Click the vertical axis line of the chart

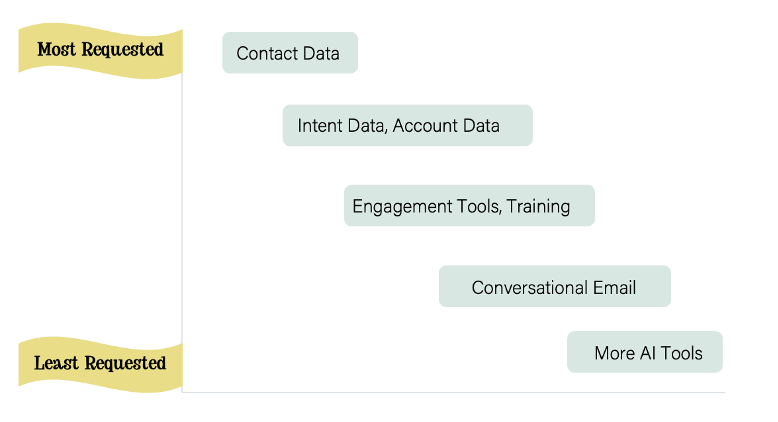pos(182,233)
